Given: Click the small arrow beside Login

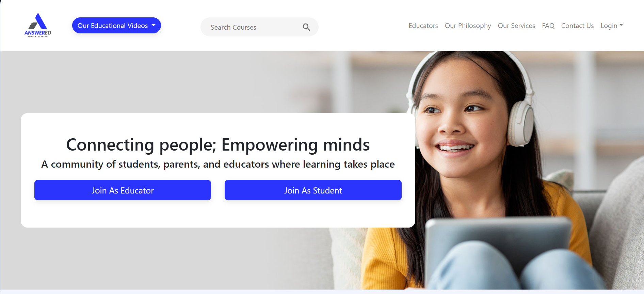Looking at the screenshot, I should [x=621, y=25].
